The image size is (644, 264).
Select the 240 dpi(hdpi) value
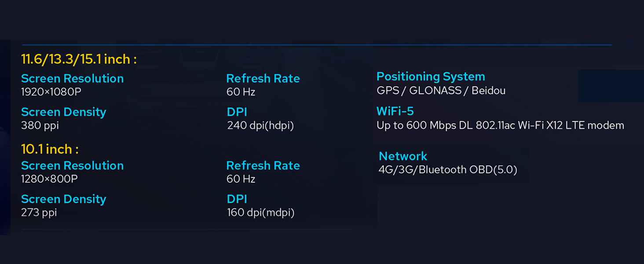pyautogui.click(x=260, y=125)
